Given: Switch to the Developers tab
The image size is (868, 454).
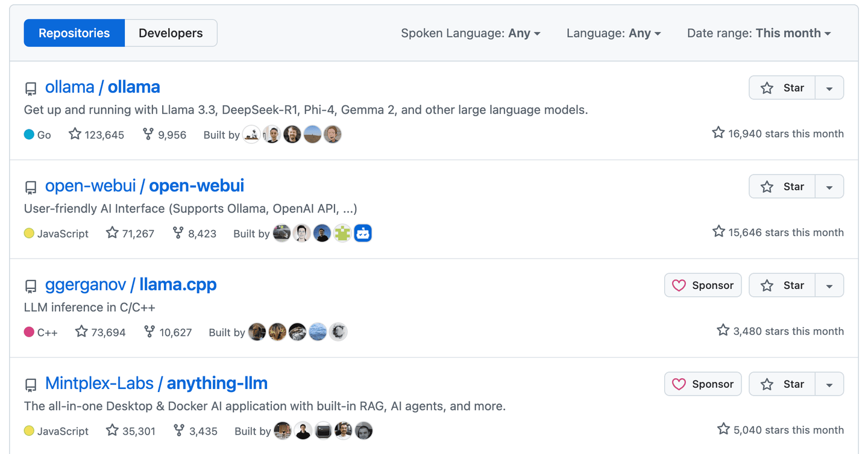Looking at the screenshot, I should click(x=171, y=33).
